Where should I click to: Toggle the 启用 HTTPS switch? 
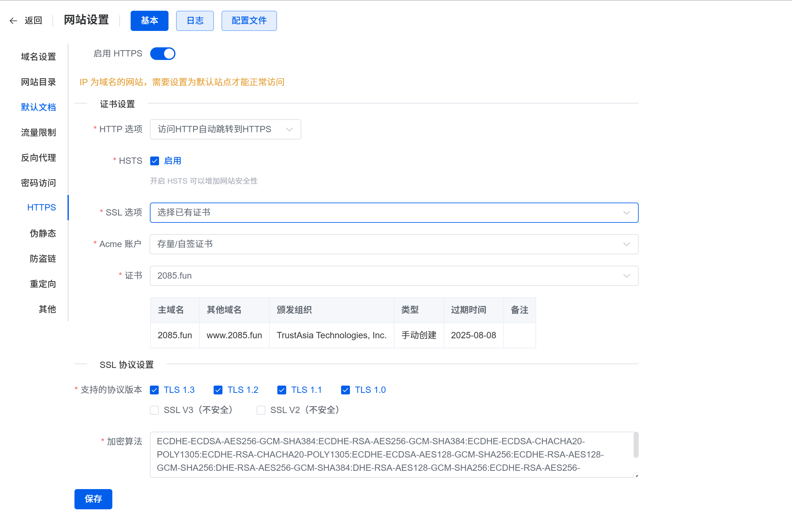[x=163, y=54]
